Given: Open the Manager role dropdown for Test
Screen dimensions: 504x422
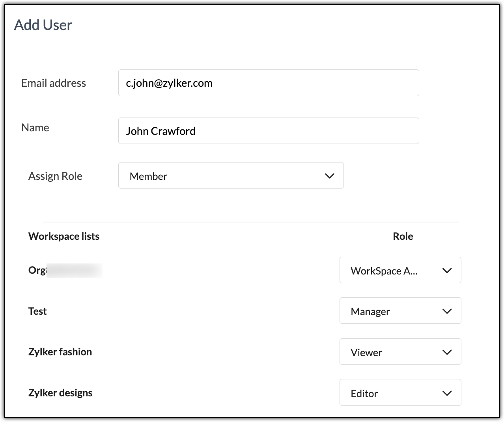Looking at the screenshot, I should tap(400, 311).
